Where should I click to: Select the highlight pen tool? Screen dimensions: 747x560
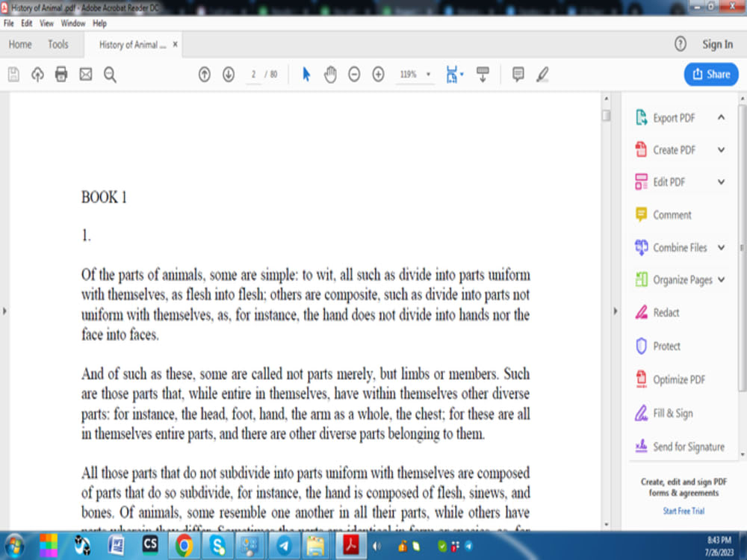pos(542,74)
